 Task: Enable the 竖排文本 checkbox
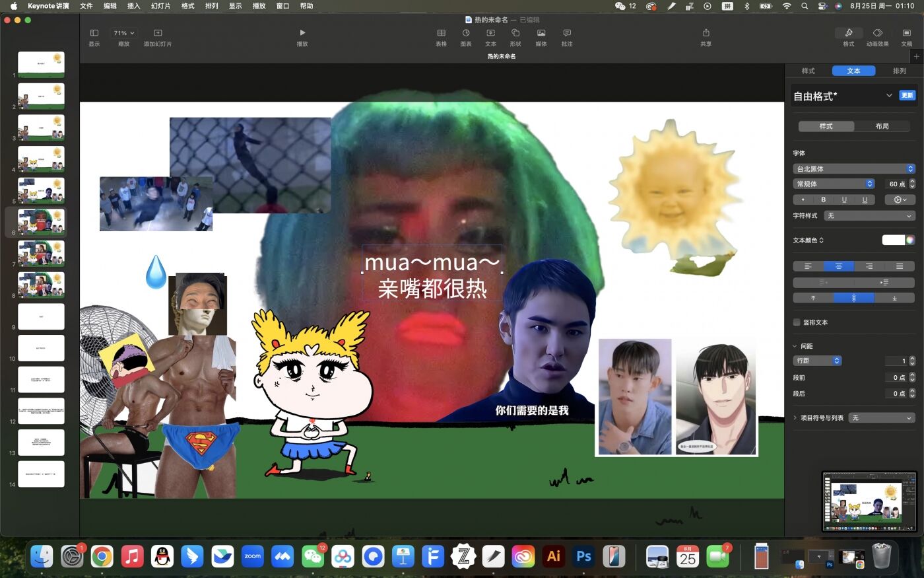click(x=797, y=322)
